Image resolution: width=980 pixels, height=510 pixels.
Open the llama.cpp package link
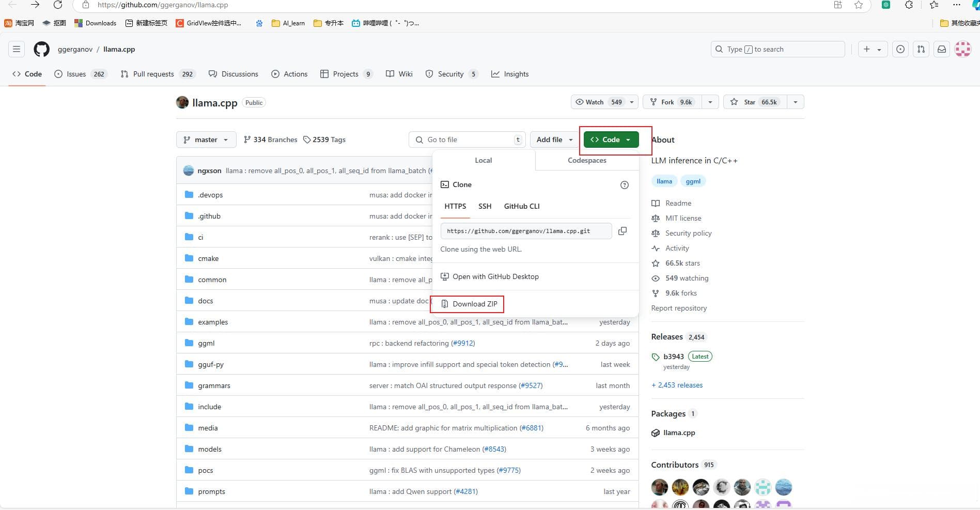(x=679, y=432)
